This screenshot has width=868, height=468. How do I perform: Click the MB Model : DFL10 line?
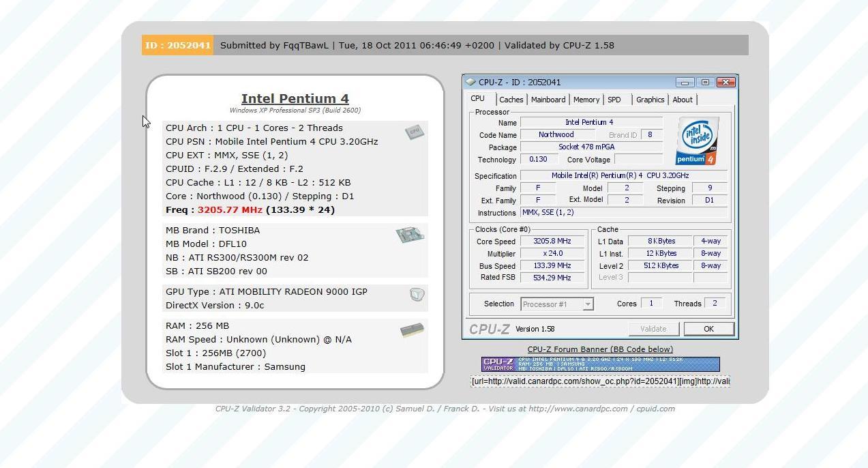click(x=206, y=244)
